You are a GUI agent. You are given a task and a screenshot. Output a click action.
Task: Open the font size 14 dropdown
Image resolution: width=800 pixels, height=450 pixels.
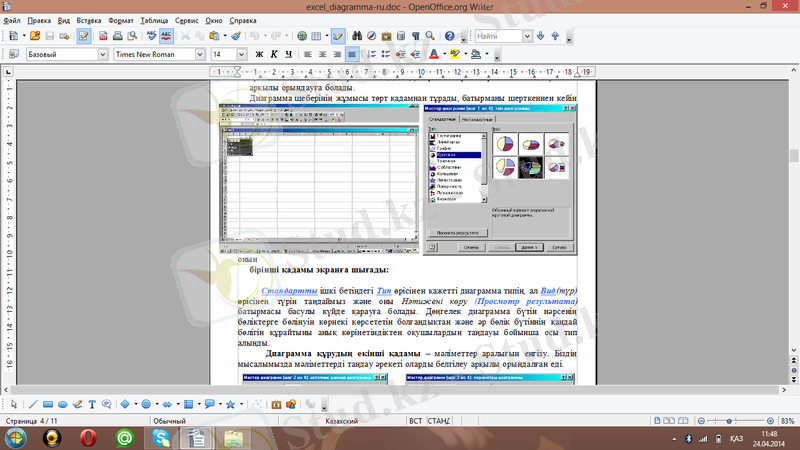click(x=241, y=54)
